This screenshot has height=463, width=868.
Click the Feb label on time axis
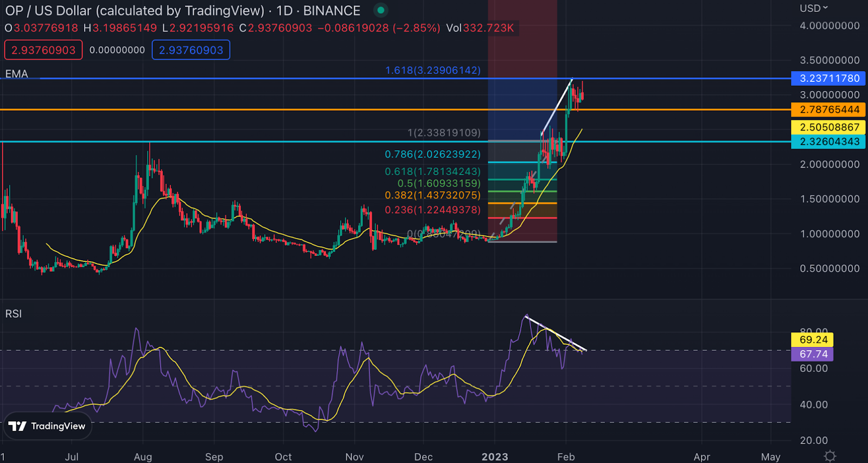pos(566,457)
